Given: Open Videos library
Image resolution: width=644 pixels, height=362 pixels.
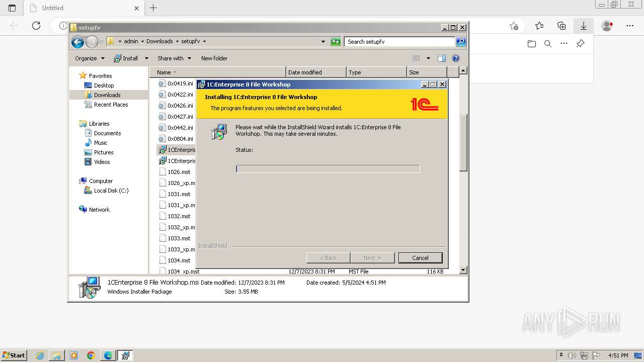Looking at the screenshot, I should coord(102,162).
